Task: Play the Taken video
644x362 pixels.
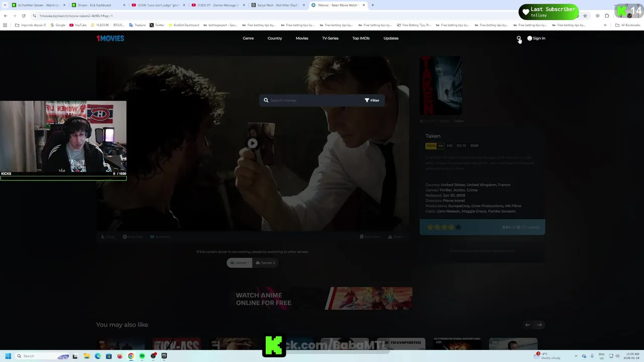Action: 253,143
